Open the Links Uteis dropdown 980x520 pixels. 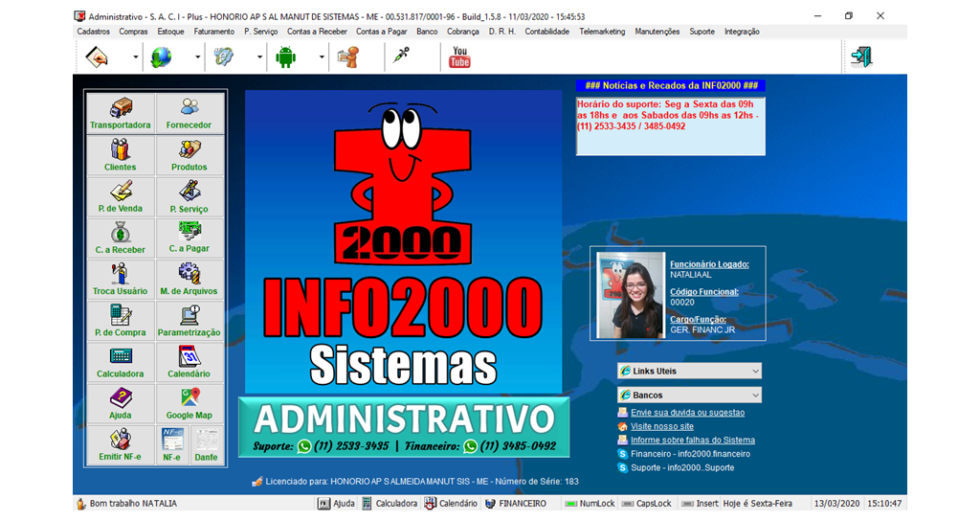point(689,371)
